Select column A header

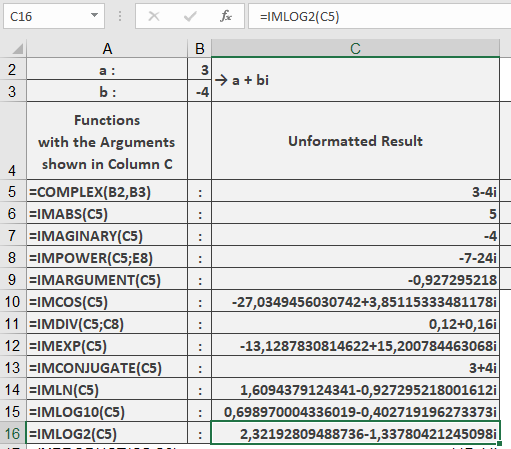[107, 49]
